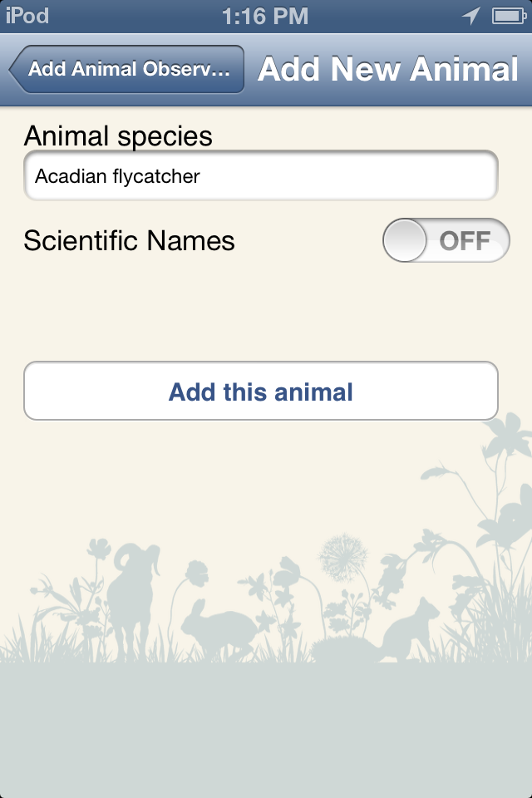Tap the iPod label in status bar
The image size is (532, 798).
click(27, 16)
